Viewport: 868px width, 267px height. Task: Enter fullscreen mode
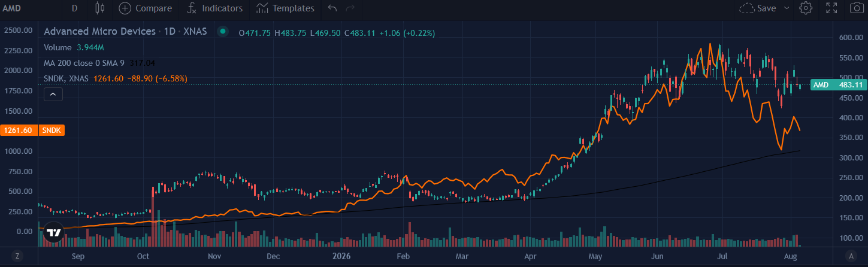(831, 8)
